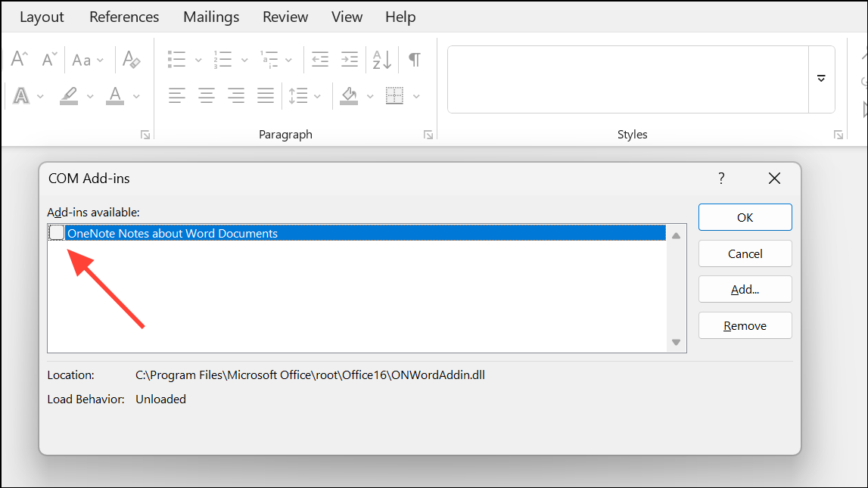Apply bullet list formatting

[176, 59]
